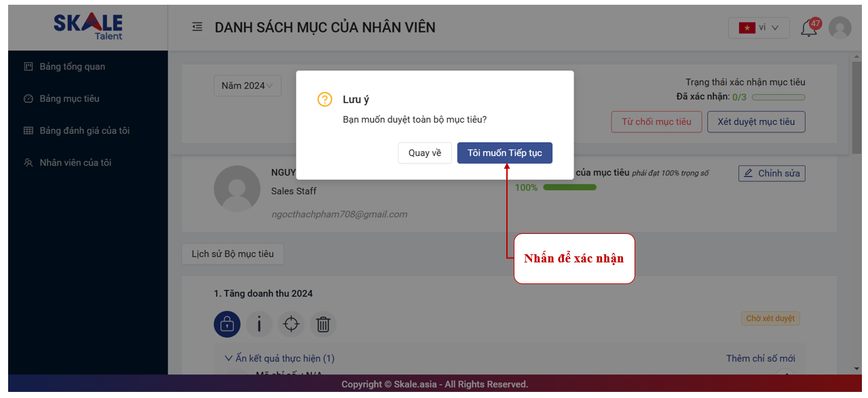Open the vi language selector
The image size is (868, 398).
click(758, 28)
